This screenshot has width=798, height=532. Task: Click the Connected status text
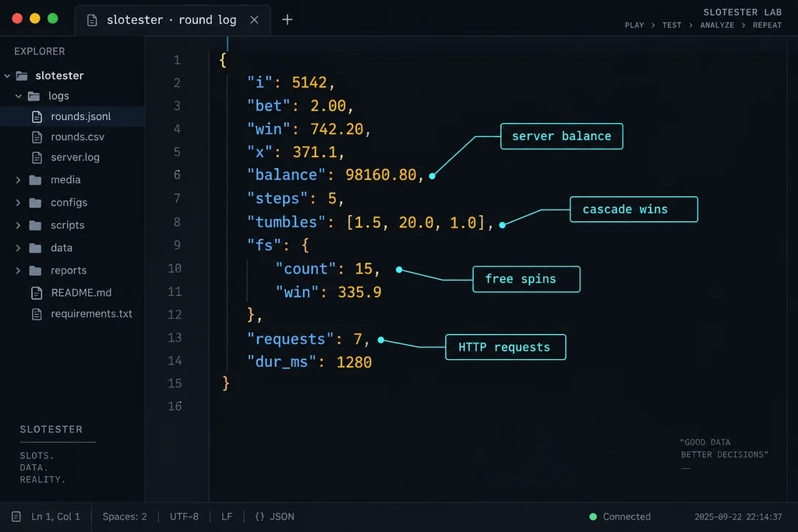627,516
